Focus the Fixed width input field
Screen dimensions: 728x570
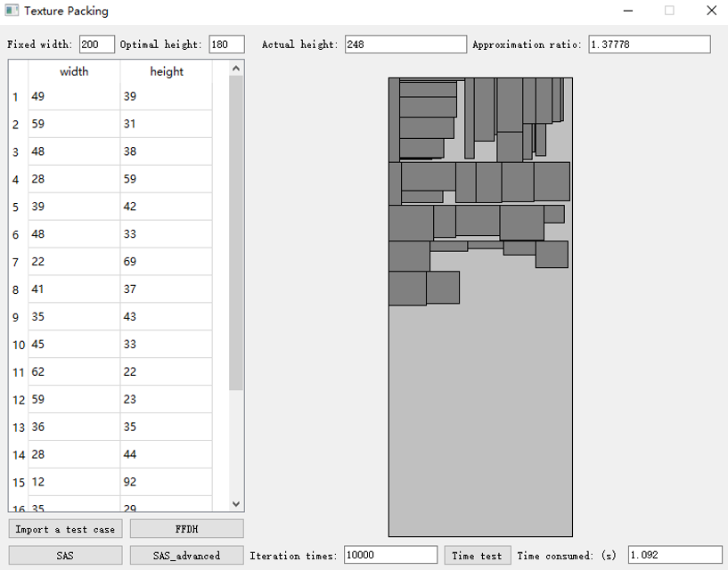click(96, 45)
